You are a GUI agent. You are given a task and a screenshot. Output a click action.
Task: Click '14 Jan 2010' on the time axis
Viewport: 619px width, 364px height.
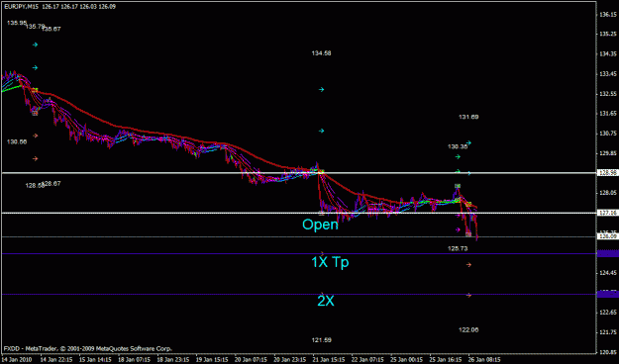(x=17, y=360)
